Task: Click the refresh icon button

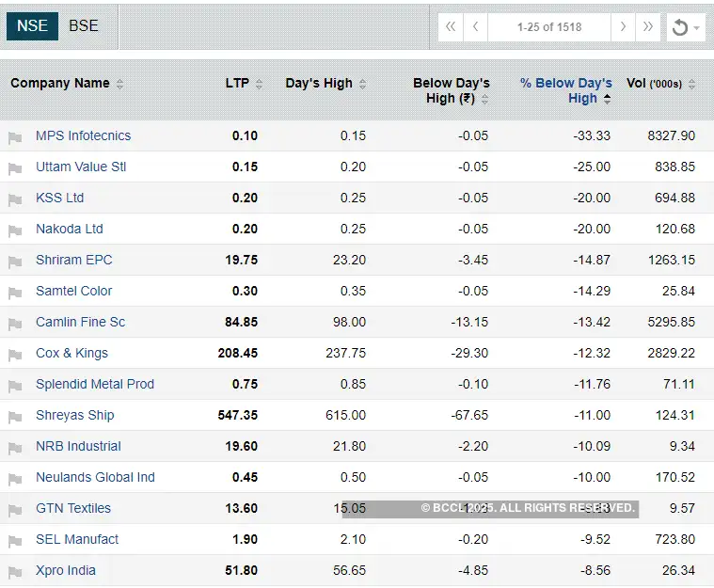Action: coord(680,27)
